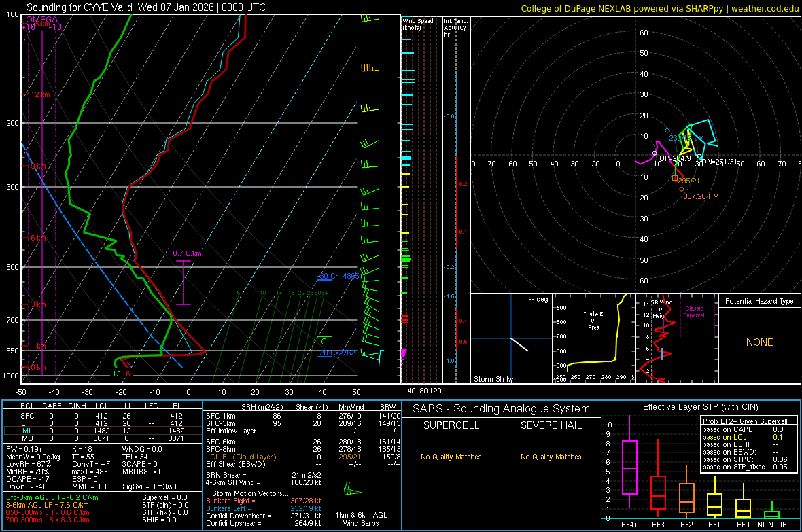Select the SFC-6km shear row
This screenshot has height=532, width=802.
click(303, 442)
